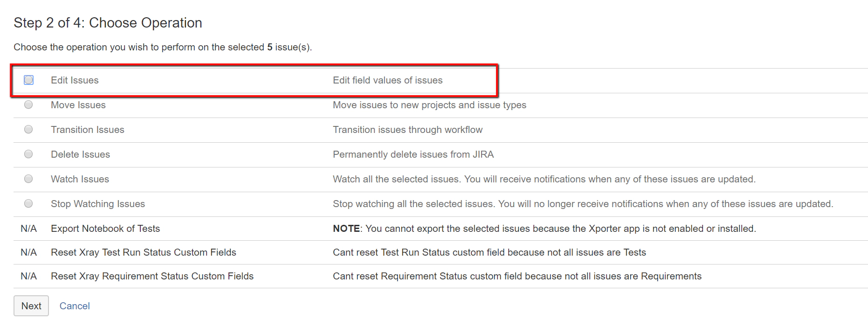Select the Edit Issues radio button
868x327 pixels.
[x=28, y=80]
